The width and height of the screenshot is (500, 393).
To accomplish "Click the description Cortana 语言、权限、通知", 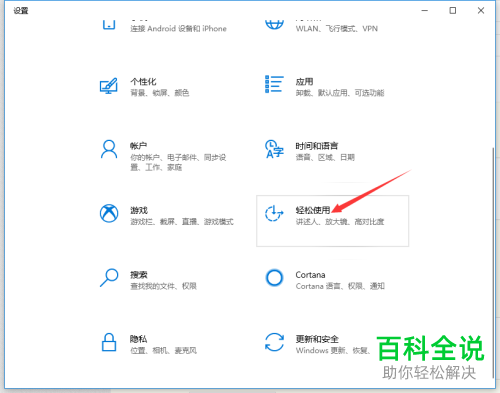I will (340, 286).
